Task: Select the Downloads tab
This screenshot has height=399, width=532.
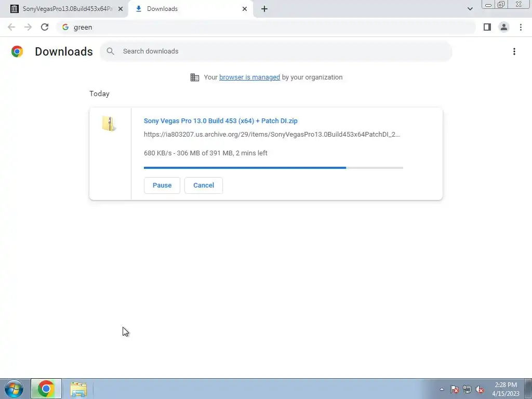Action: [191, 9]
